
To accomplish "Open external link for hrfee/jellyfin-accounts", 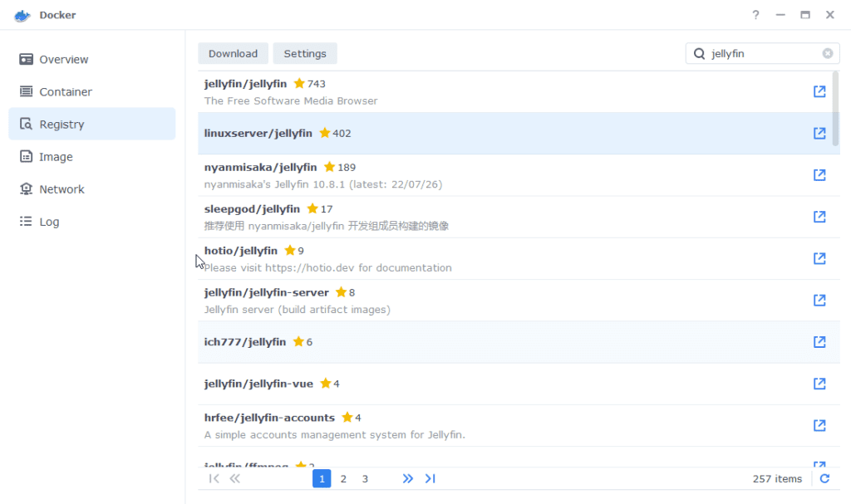I will click(819, 426).
